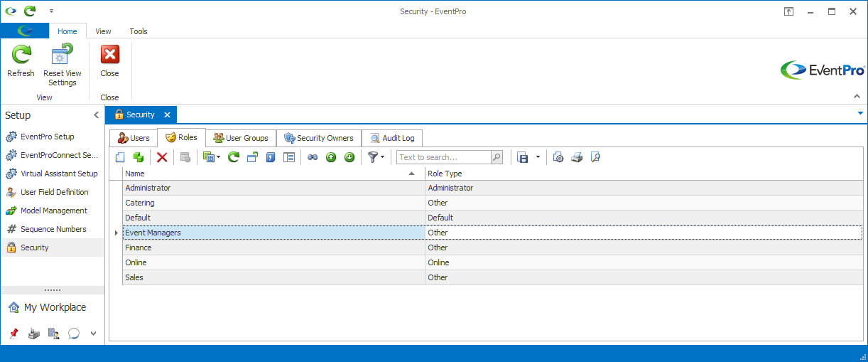Open EventPro Setup in the sidebar
Image resolution: width=868 pixels, height=362 pixels.
53,137
